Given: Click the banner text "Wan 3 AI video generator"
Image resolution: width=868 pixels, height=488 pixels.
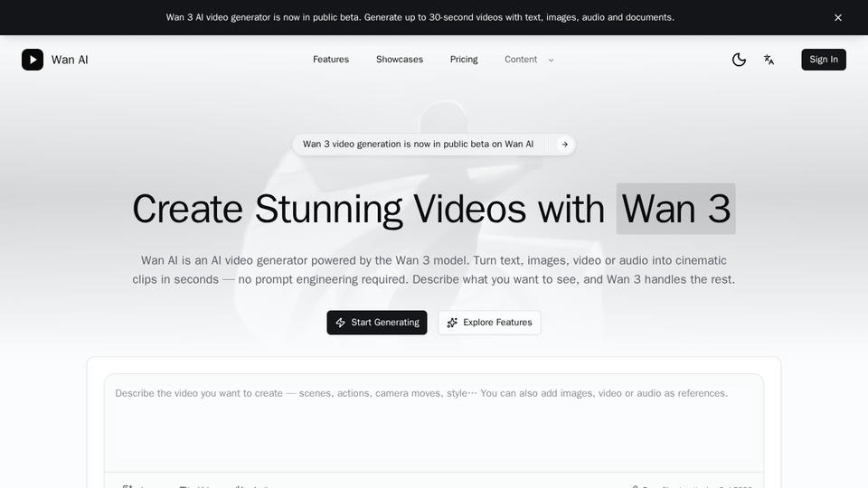Looking at the screenshot, I should point(218,18).
